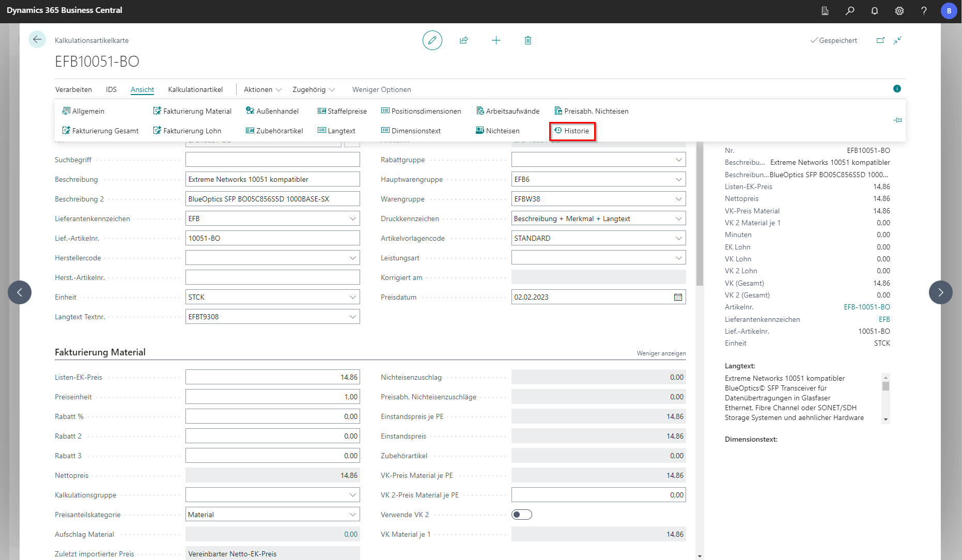Click the delete trash can icon
The width and height of the screenshot is (962, 560).
[x=528, y=40]
